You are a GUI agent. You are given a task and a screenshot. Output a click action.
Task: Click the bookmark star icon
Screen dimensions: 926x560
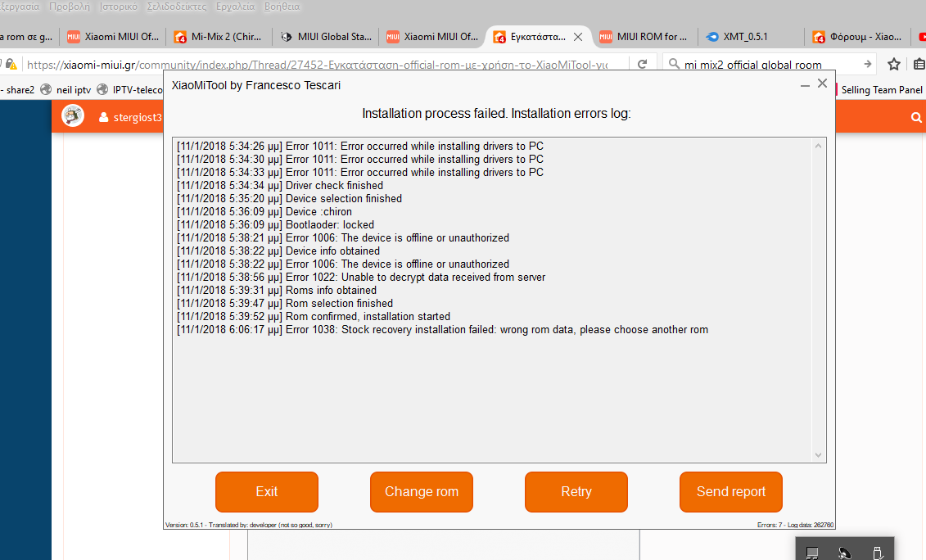point(894,64)
